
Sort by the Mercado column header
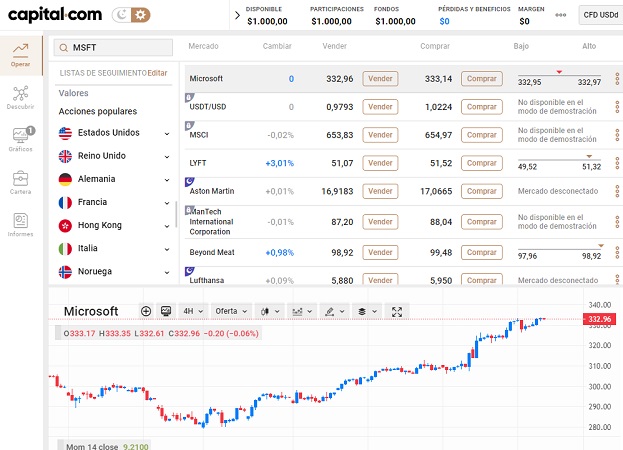click(203, 46)
